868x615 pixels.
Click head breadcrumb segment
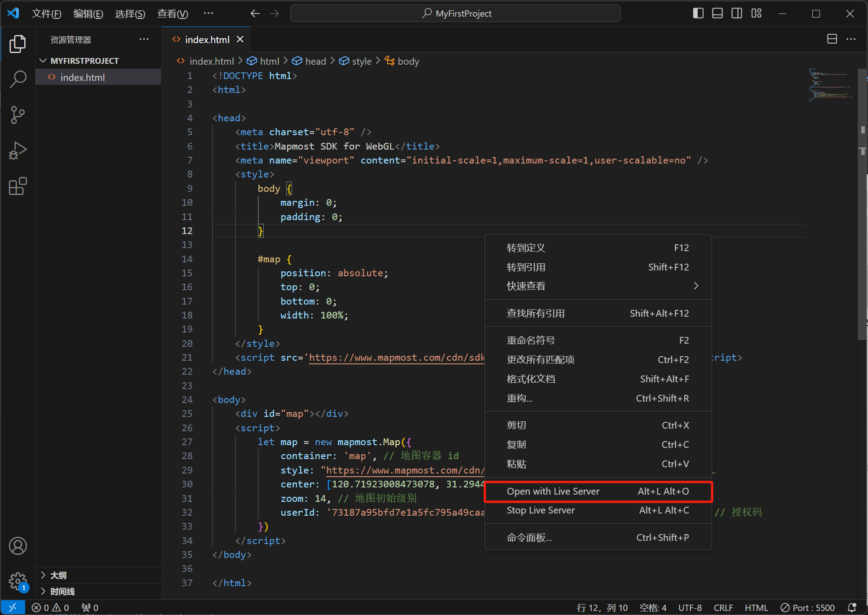click(309, 61)
